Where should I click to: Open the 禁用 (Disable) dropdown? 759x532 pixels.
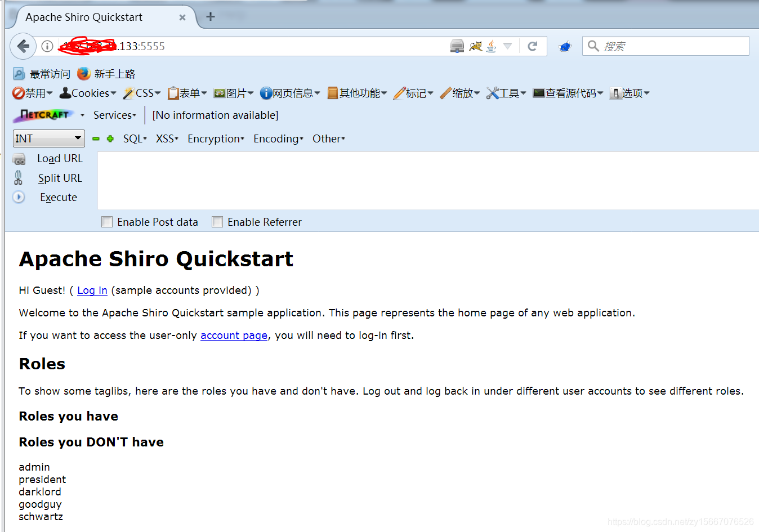tap(33, 93)
